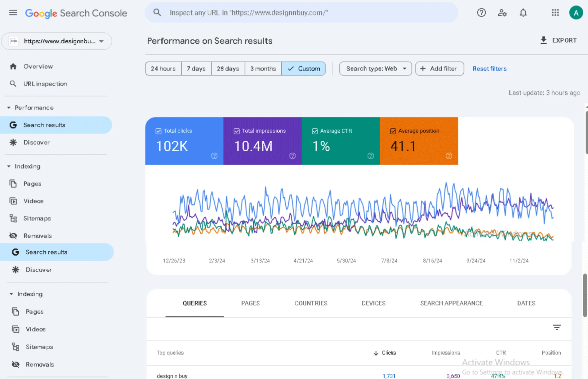The image size is (588, 379).
Task: Switch to the Pages tab
Action: (x=250, y=303)
